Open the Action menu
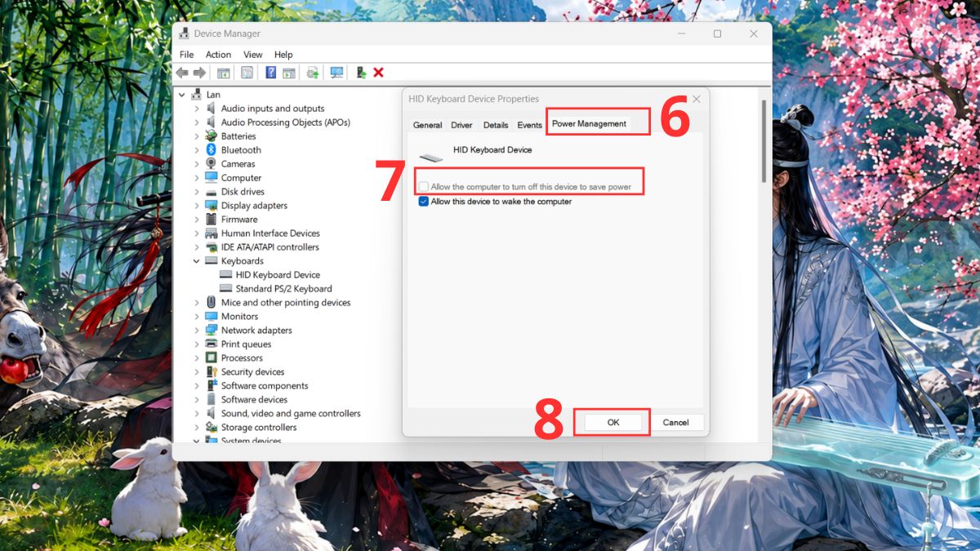This screenshot has width=980, height=551. point(218,55)
